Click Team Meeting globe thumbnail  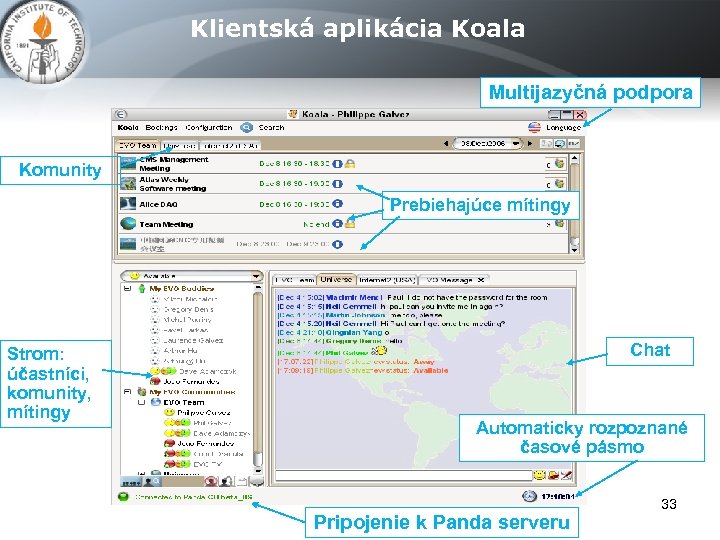tap(128, 224)
